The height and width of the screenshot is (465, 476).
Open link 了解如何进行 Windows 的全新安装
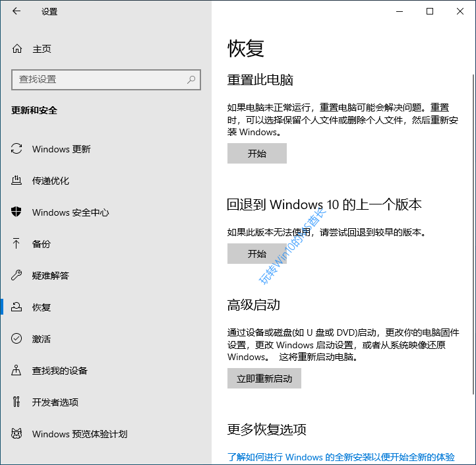point(341,457)
